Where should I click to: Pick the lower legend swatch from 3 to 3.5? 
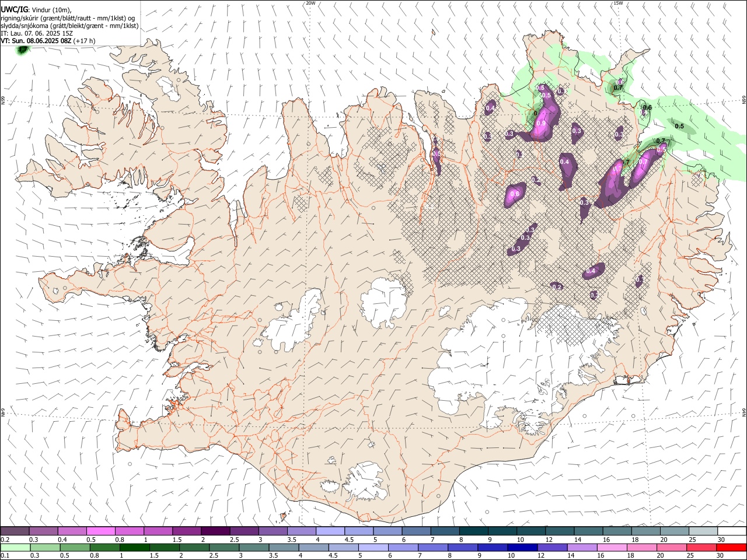(x=254, y=548)
